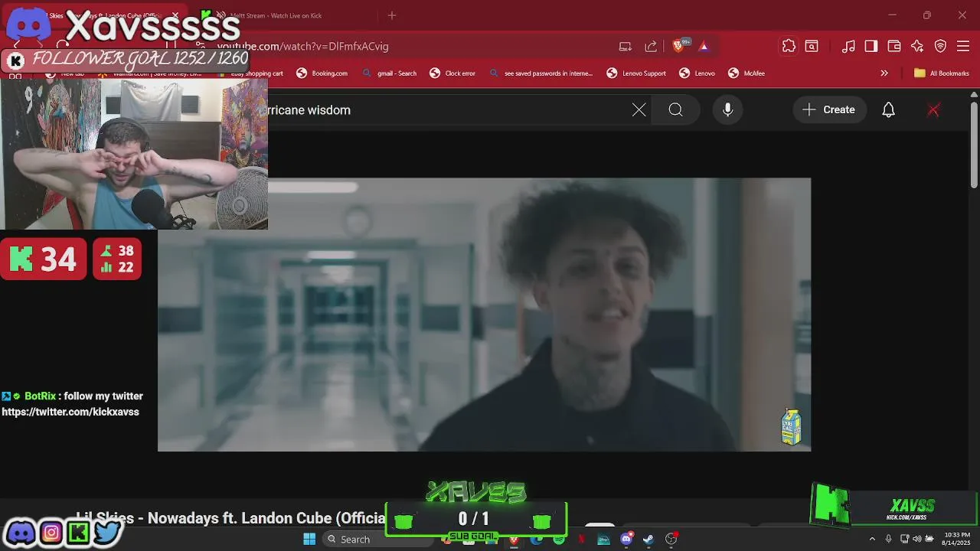980x551 pixels.
Task: Open a new browser tab
Action: (392, 15)
